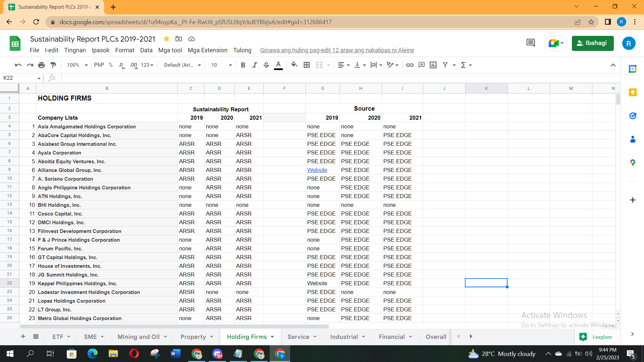
Task: Switch to the Property sheet tab
Action: click(x=193, y=337)
